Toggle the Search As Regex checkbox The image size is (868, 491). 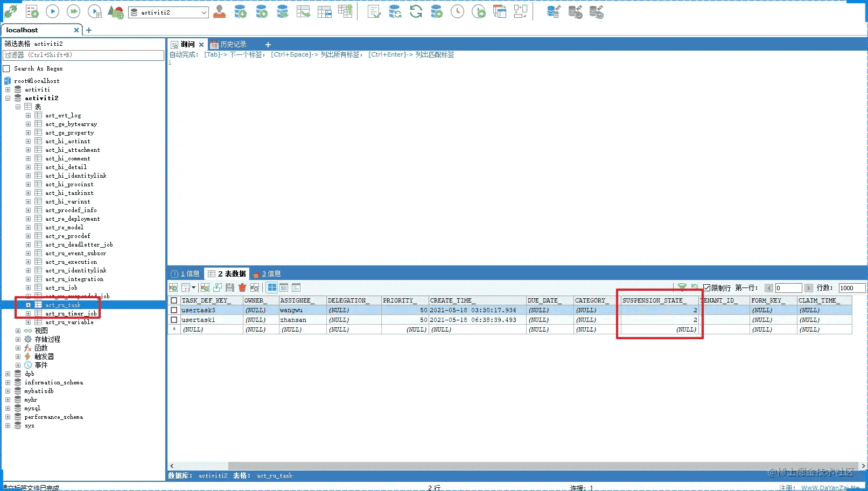coord(7,69)
